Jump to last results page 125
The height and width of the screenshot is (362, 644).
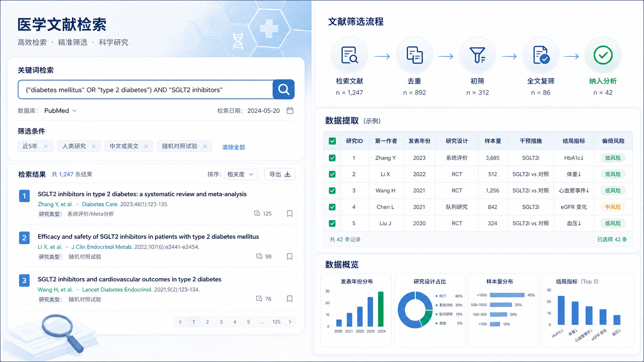pos(276,322)
